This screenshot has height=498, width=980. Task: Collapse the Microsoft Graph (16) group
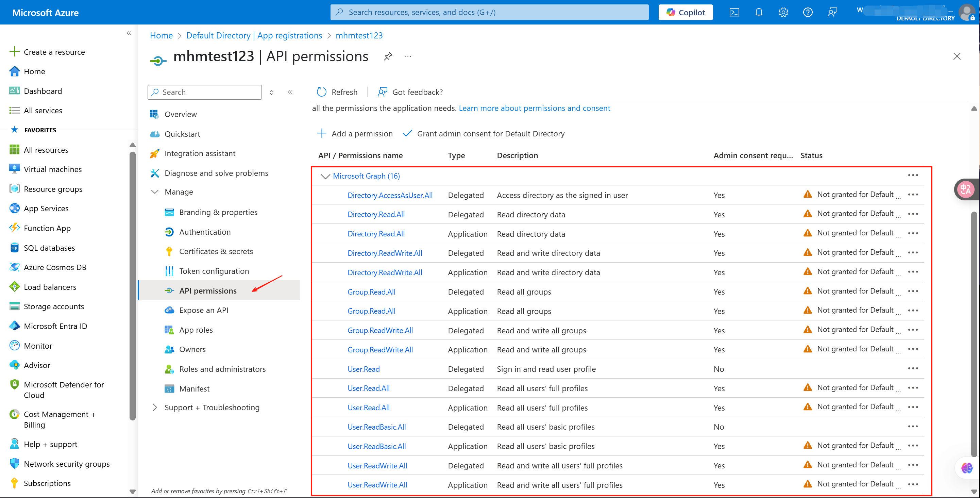point(325,176)
